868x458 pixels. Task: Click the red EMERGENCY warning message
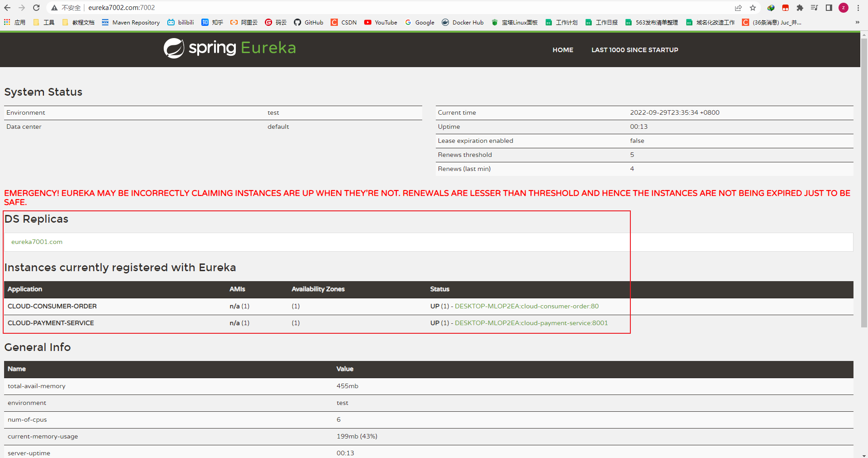click(x=427, y=197)
